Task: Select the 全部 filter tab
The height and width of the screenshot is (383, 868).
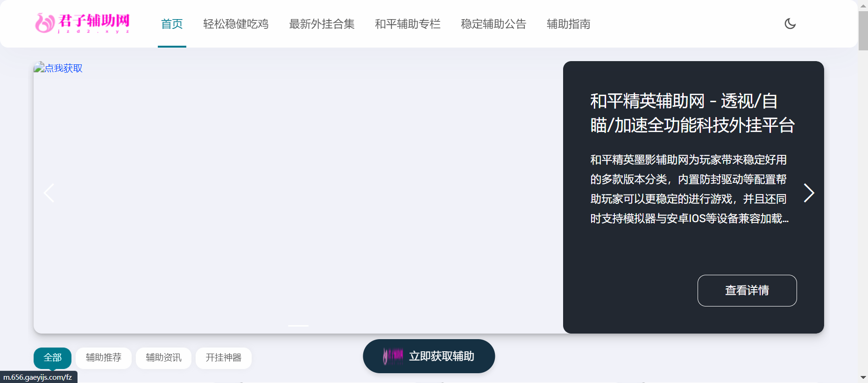Action: pyautogui.click(x=52, y=358)
